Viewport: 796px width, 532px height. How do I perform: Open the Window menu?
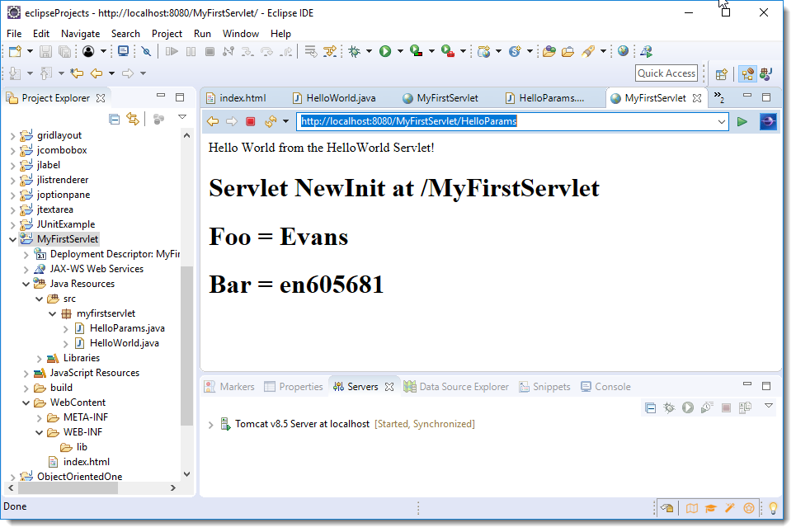pos(241,34)
